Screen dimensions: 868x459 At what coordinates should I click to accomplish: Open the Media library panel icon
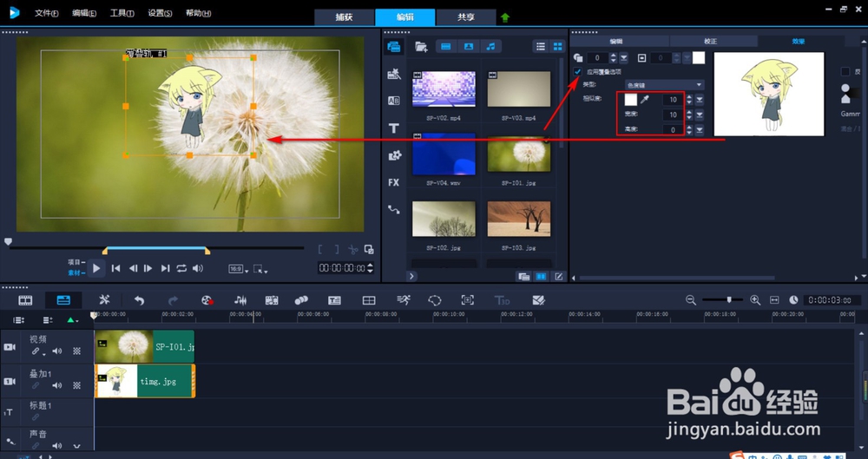(x=394, y=47)
